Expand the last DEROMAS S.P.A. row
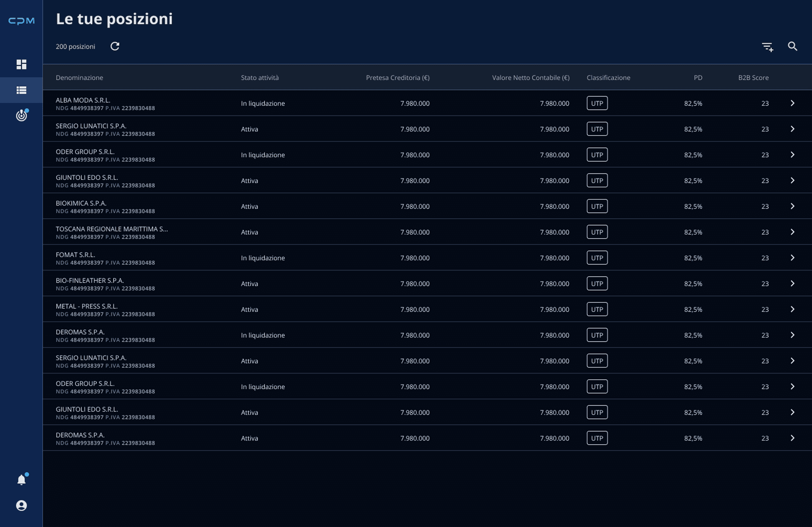The width and height of the screenshot is (812, 527). pyautogui.click(x=793, y=438)
